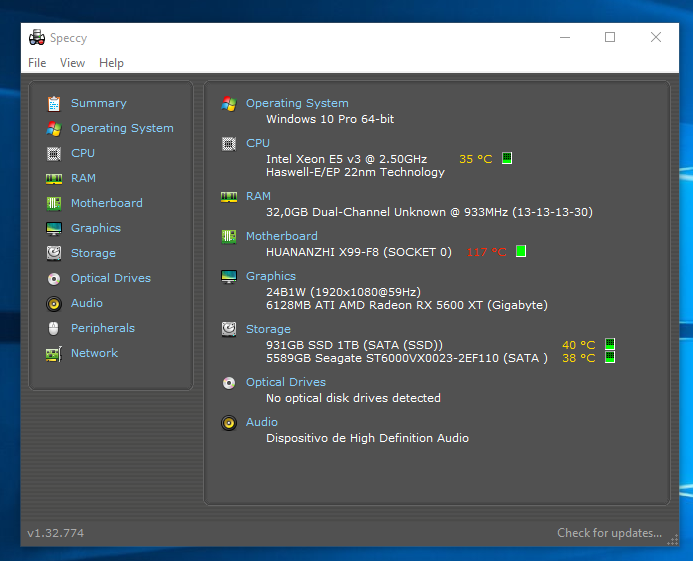Click 'Haswell-E/EP 22nm Technology' text
The image size is (693, 561).
(355, 172)
